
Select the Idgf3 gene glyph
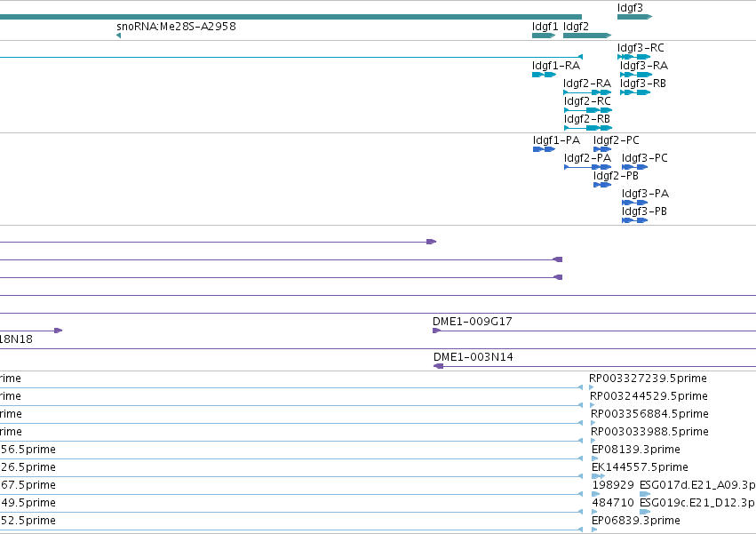(634, 17)
